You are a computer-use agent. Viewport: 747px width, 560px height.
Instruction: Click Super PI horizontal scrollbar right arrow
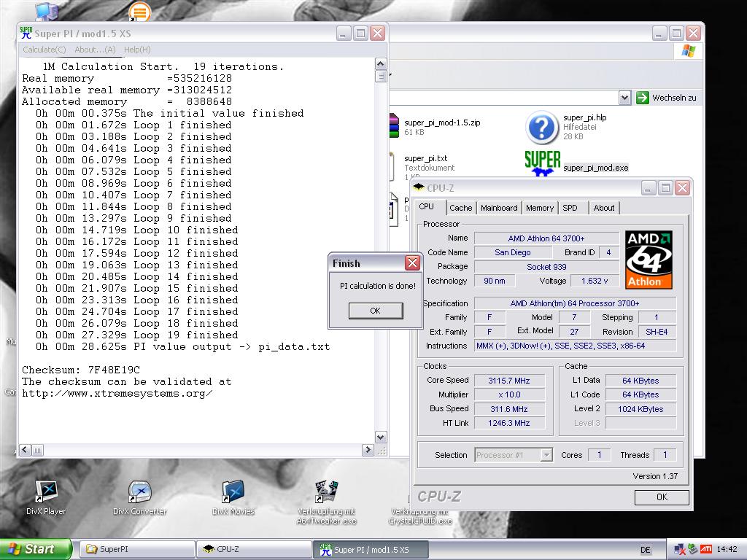368,449
